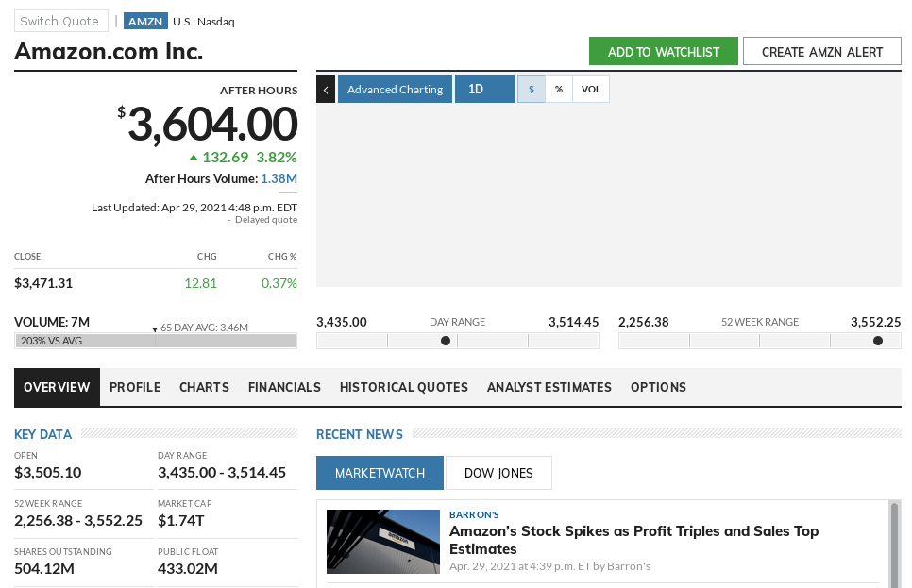Click Public Float value 433.02M
This screenshot has width=912, height=588.
tap(188, 568)
